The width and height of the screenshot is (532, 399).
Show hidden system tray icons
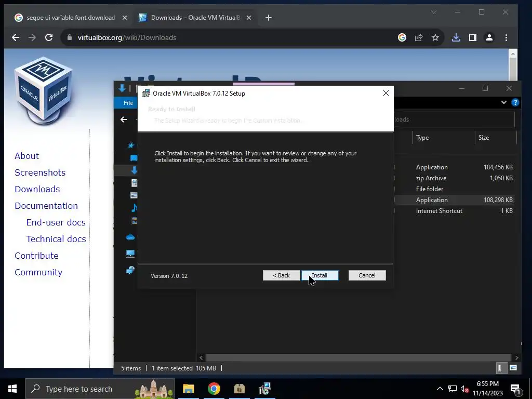(440, 389)
